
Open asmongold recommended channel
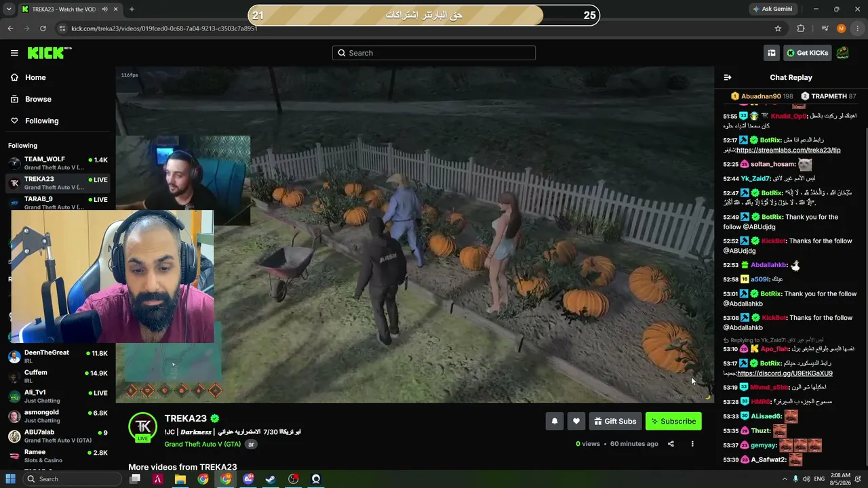pyautogui.click(x=58, y=416)
